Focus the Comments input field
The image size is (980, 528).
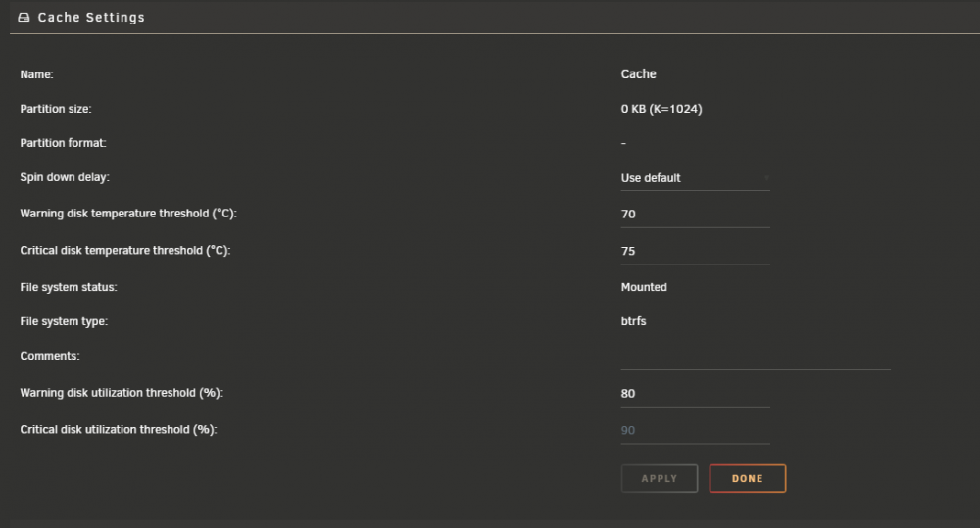pyautogui.click(x=756, y=358)
